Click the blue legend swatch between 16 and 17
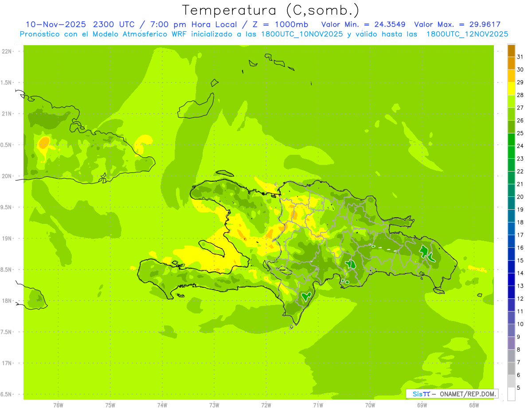 point(511,241)
